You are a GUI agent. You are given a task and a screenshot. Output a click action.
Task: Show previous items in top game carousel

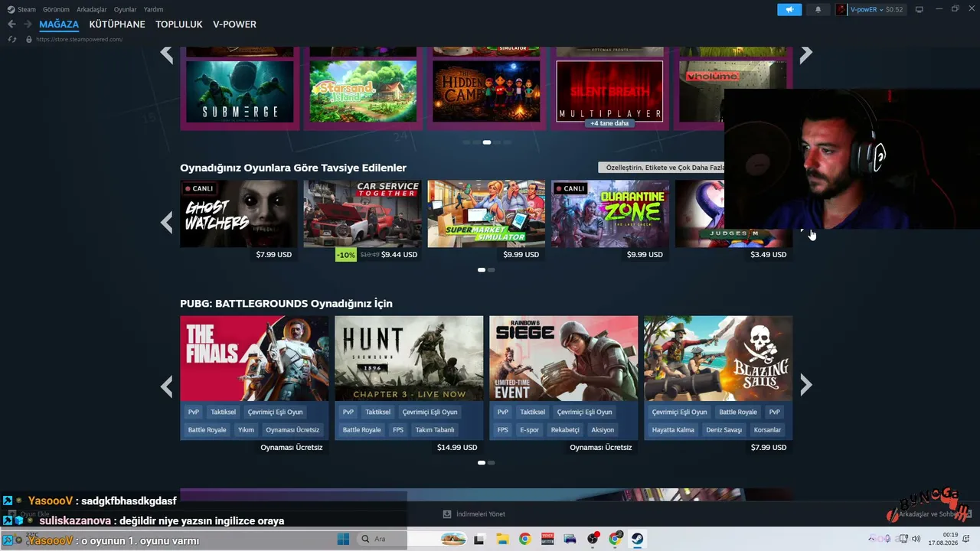pos(166,54)
